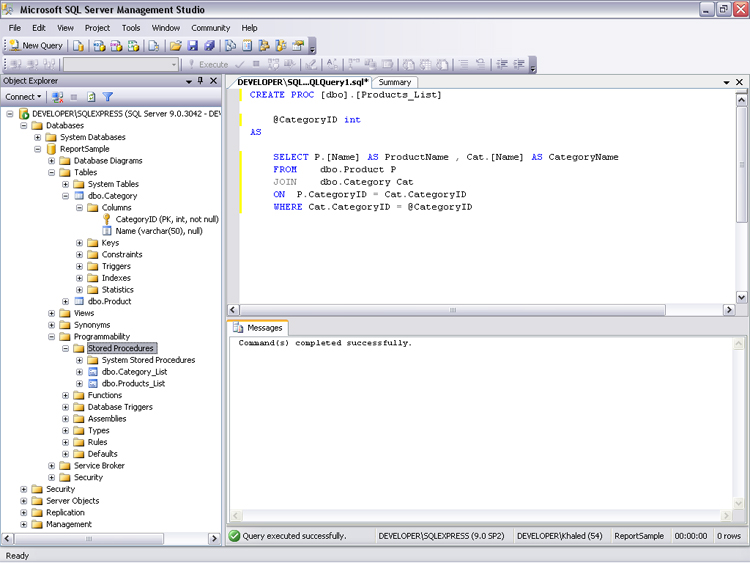This screenshot has height=563, width=750.
Task: Click the Save floppy disk icon
Action: pos(193,45)
